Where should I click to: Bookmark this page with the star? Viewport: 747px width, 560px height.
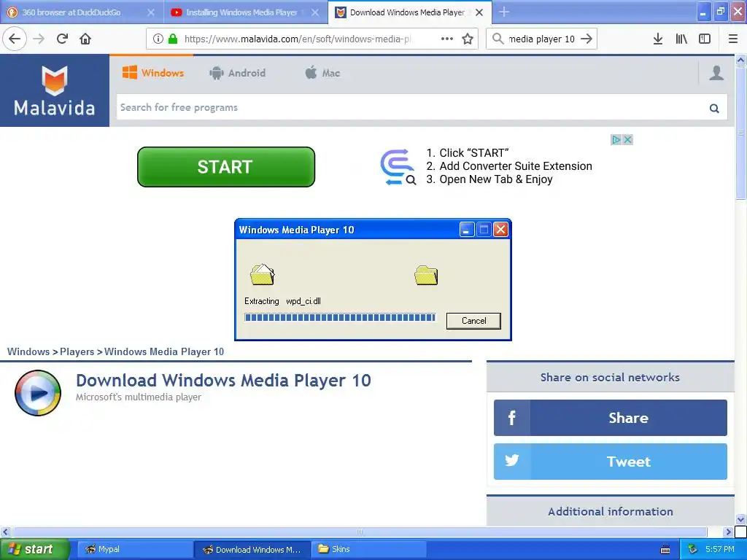(468, 39)
